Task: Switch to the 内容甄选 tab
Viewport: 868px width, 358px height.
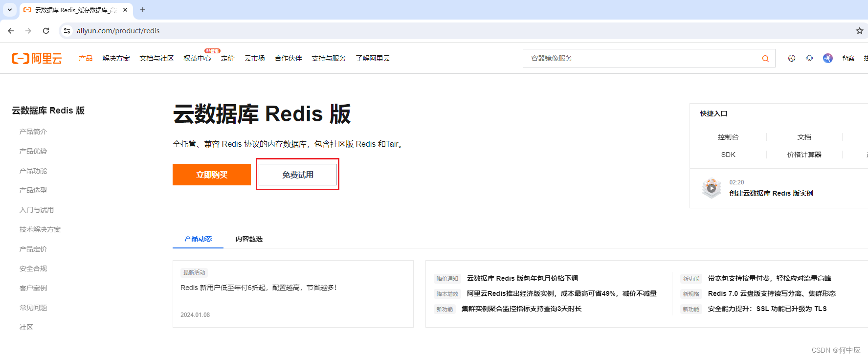Action: (249, 239)
